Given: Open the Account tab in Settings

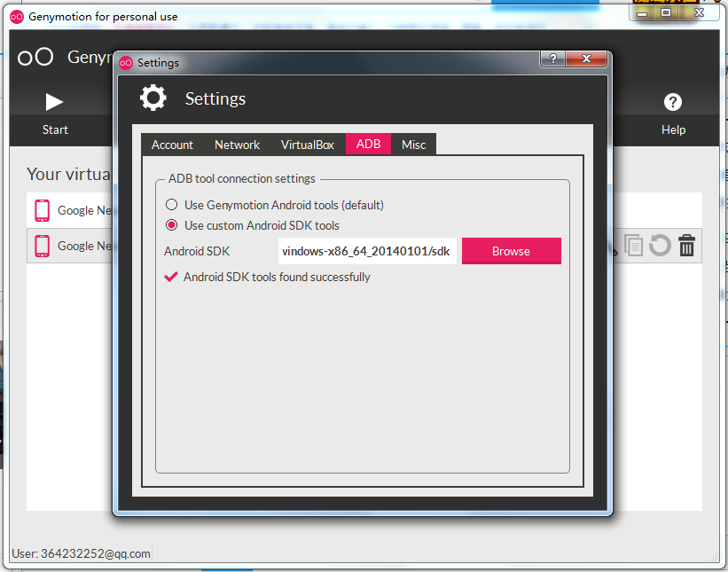Looking at the screenshot, I should point(172,145).
